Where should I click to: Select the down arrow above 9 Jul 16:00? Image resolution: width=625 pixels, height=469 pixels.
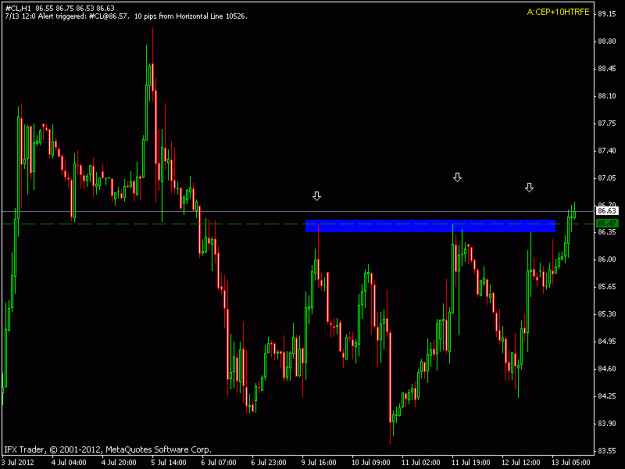click(316, 196)
